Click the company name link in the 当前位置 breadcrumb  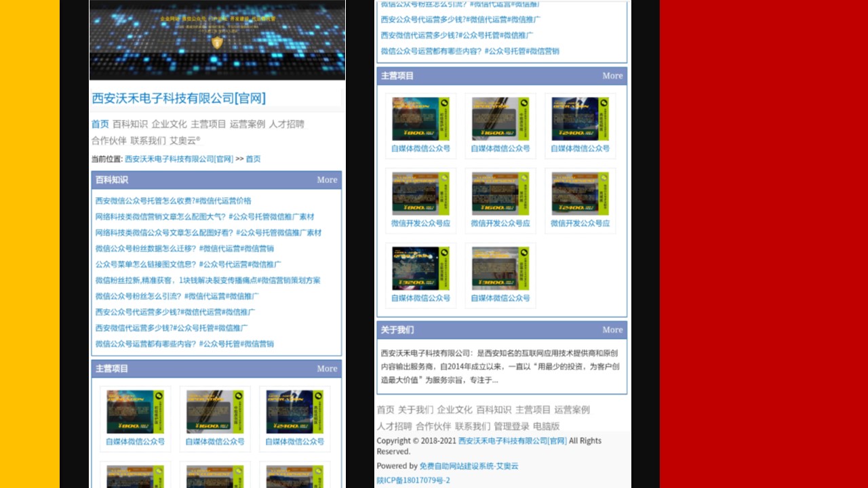(179, 159)
